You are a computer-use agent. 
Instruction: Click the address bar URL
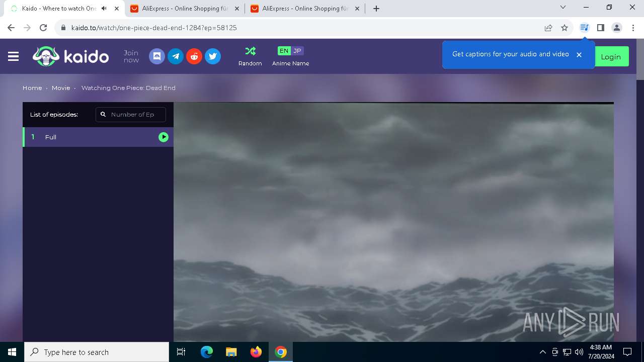click(x=154, y=28)
